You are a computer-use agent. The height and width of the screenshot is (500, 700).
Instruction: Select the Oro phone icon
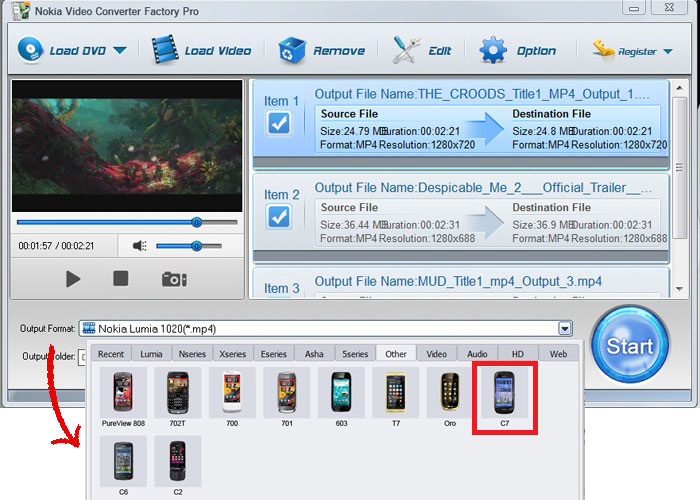coord(450,392)
